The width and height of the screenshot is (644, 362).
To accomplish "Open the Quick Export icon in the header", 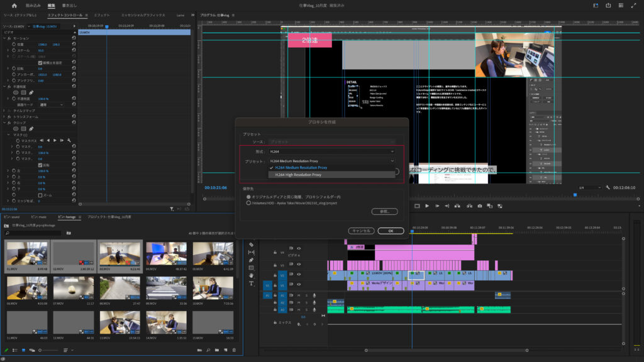I will coord(608,5).
